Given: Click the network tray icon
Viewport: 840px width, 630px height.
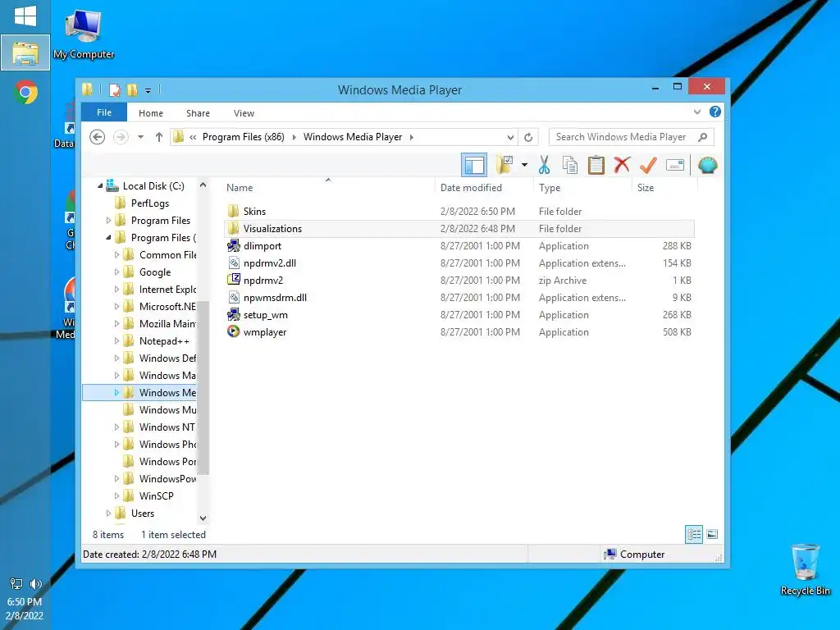Looking at the screenshot, I should click(16, 584).
